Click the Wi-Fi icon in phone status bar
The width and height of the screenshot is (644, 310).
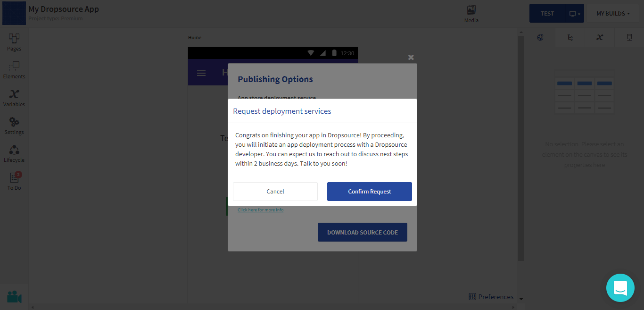311,53
